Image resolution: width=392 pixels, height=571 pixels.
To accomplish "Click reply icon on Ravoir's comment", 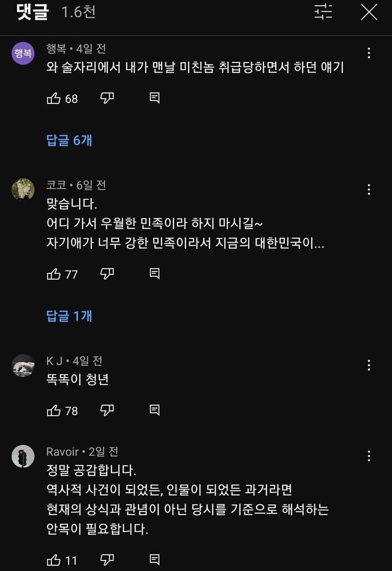I will [155, 560].
